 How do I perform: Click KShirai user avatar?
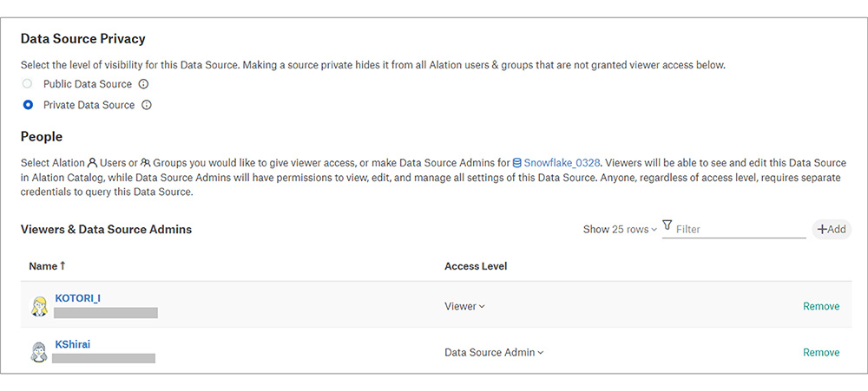point(39,351)
